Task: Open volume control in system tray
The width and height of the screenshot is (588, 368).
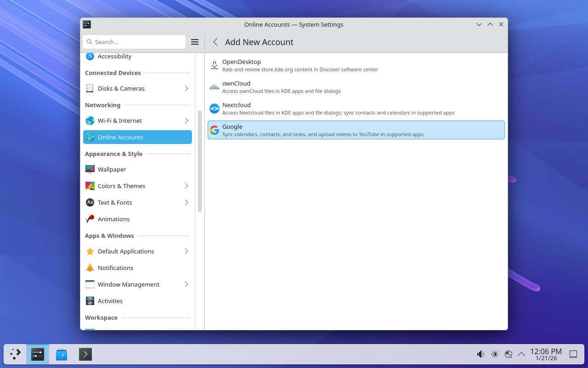Action: (481, 354)
